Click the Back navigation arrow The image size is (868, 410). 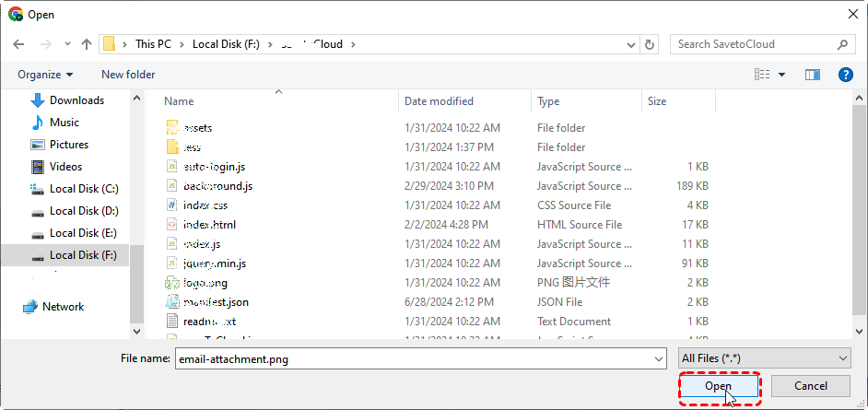pyautogui.click(x=18, y=44)
